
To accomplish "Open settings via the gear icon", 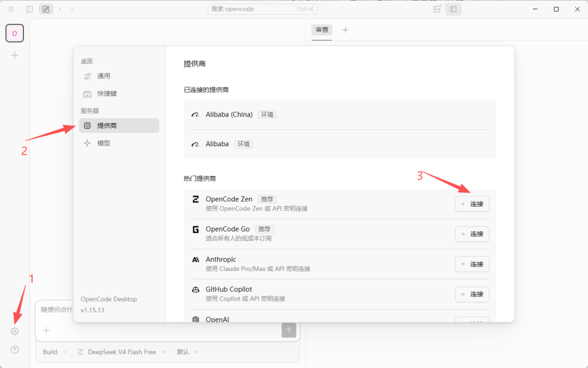I will click(x=15, y=331).
